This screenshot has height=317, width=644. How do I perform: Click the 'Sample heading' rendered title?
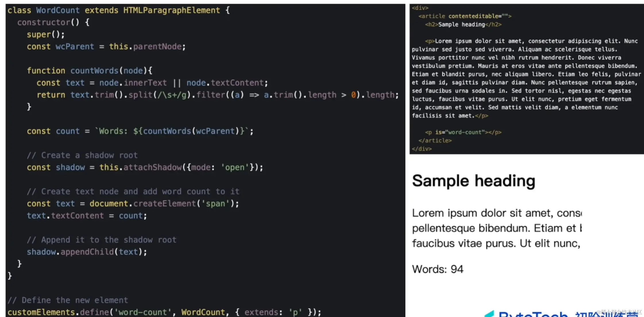coord(473,181)
